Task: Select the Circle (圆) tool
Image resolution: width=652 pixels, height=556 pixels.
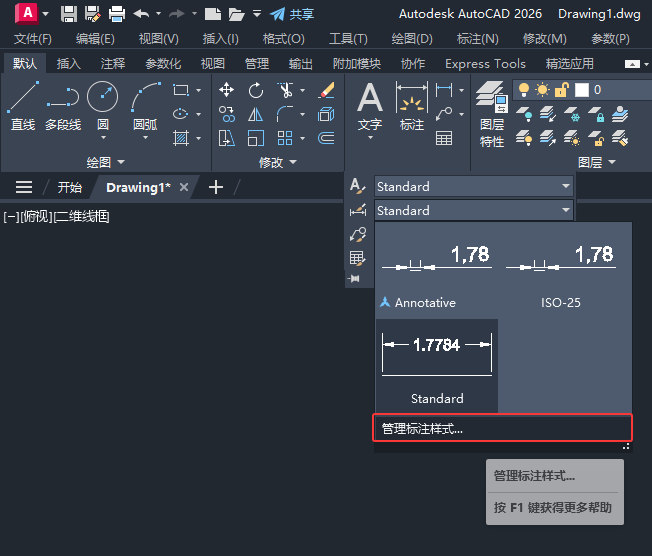Action: click(103, 96)
